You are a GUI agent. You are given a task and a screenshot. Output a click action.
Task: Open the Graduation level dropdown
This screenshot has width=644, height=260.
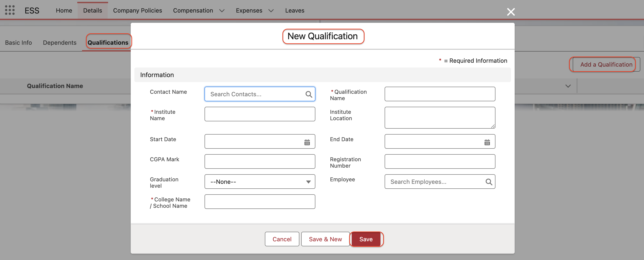coord(260,182)
